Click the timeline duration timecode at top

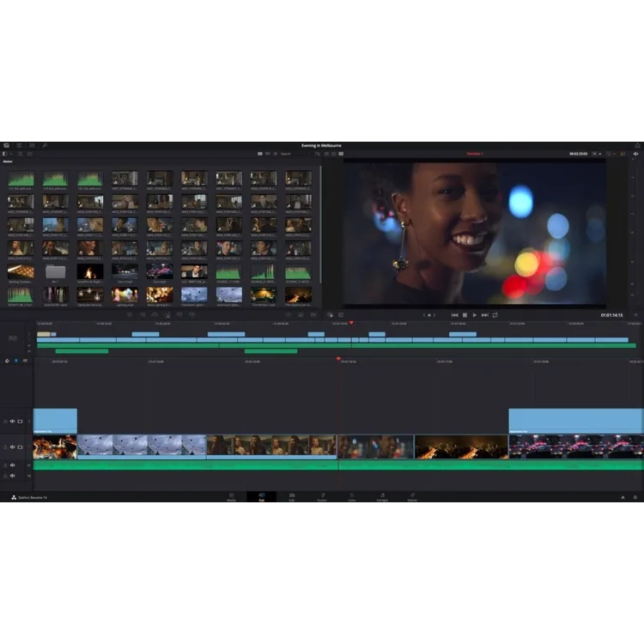click(x=578, y=154)
